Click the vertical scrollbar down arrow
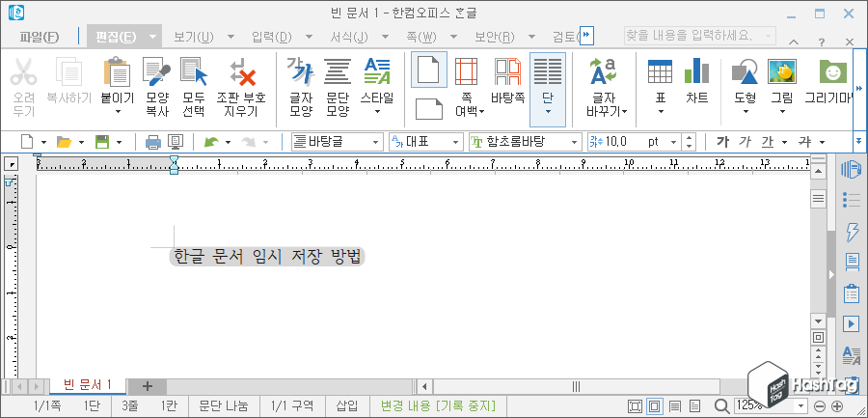Screen dimensions: 868x418 pos(818,321)
